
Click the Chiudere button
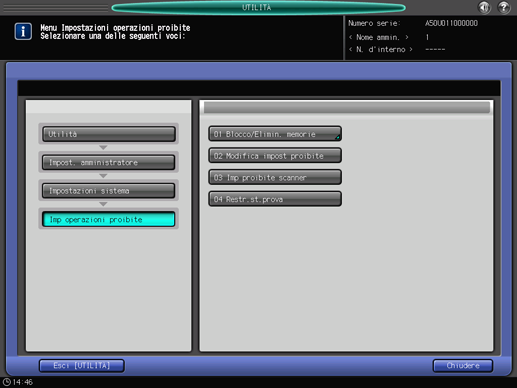click(463, 366)
